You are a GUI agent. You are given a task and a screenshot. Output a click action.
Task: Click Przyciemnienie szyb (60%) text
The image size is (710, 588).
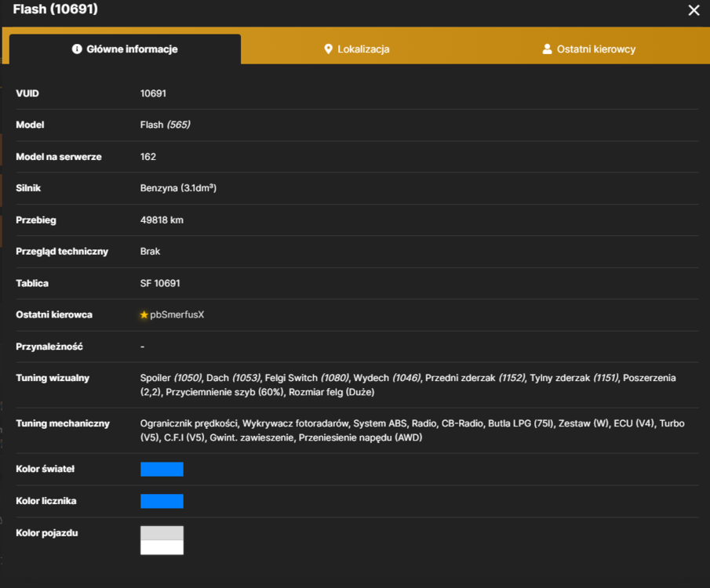point(225,392)
